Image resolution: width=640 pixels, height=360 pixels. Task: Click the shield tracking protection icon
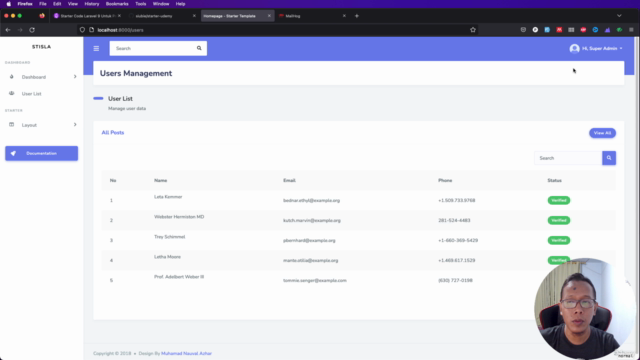82,30
